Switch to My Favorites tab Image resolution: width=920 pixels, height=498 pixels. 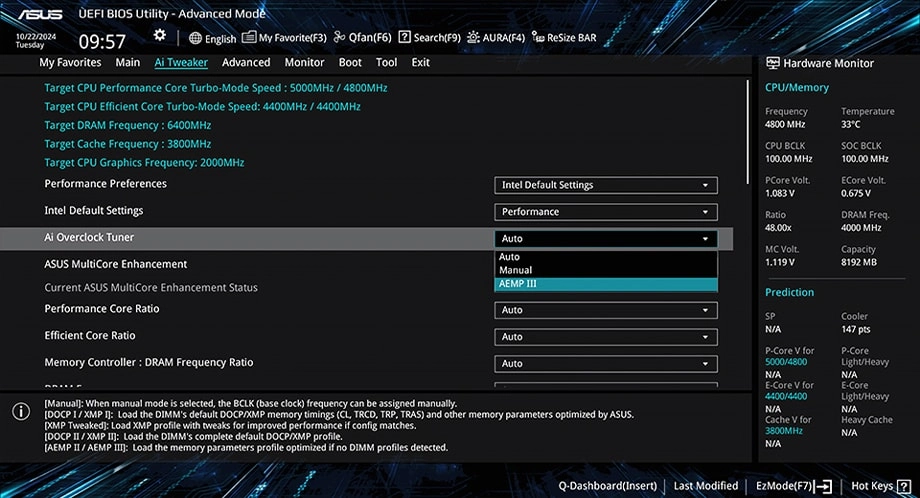point(70,62)
